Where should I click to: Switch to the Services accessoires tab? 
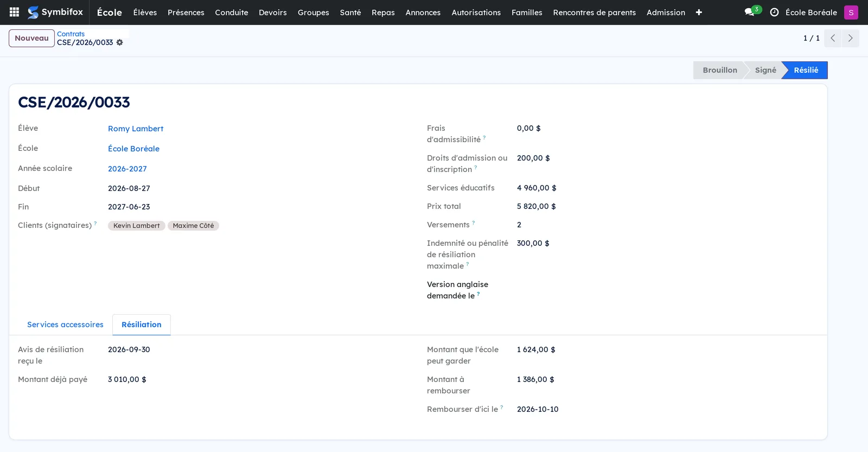pyautogui.click(x=65, y=324)
